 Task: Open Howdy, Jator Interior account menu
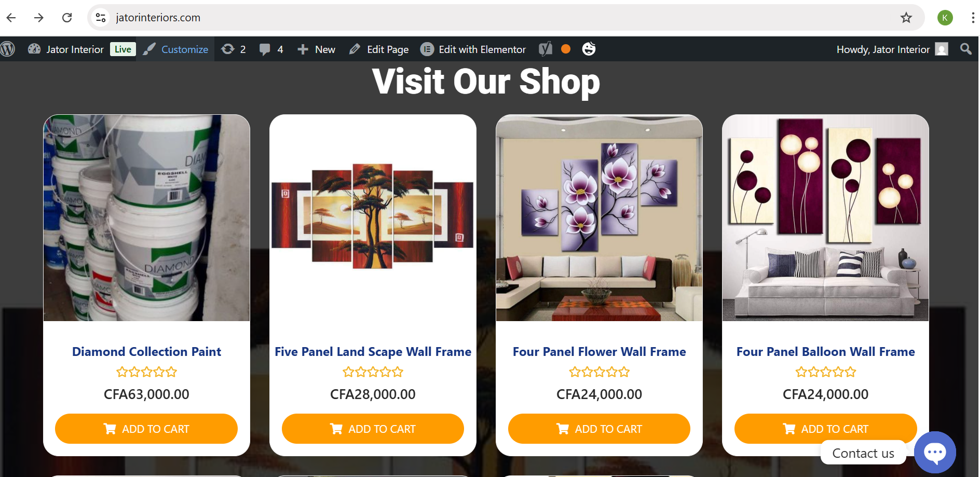coord(892,49)
